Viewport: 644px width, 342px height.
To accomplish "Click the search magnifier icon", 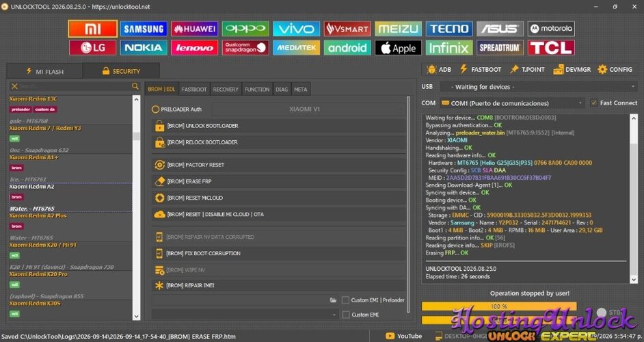I will [x=135, y=86].
